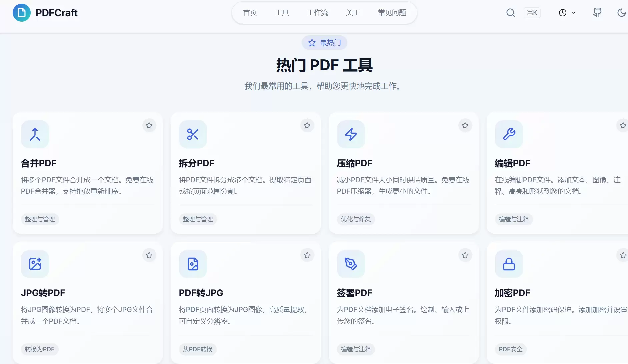
Task: Open the 常见问题 nav item
Action: coord(392,13)
